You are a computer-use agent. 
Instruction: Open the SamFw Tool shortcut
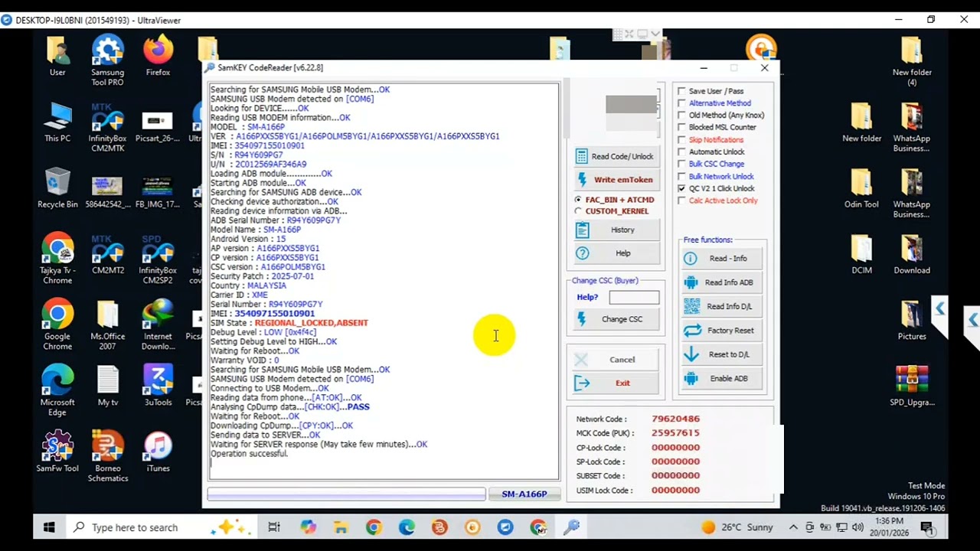(57, 452)
